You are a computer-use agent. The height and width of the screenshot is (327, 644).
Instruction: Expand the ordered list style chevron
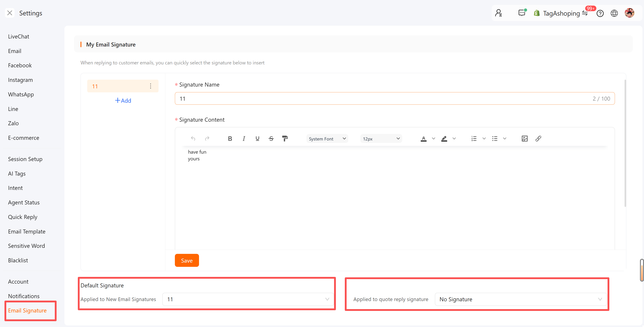tap(484, 138)
